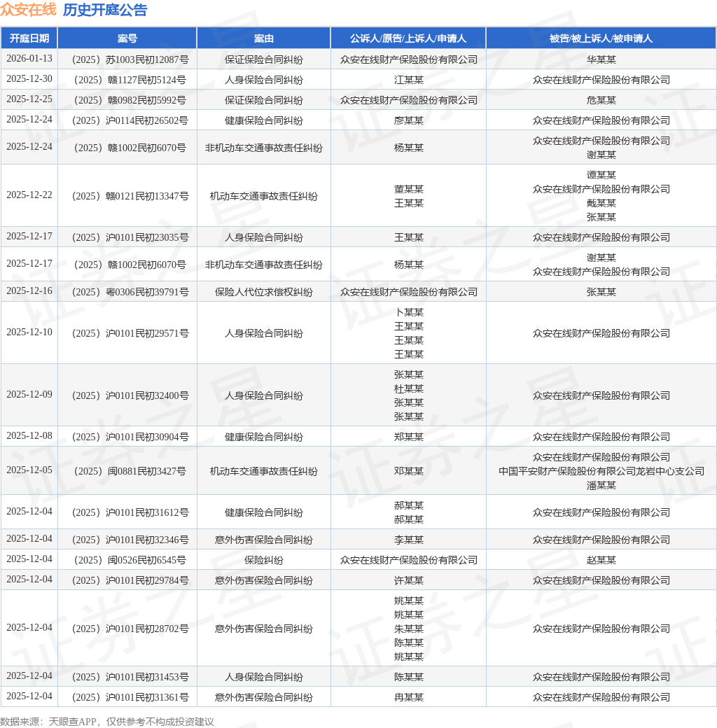This screenshot has width=717, height=728.
Task: Click the 案由 column header
Action: coord(264,38)
